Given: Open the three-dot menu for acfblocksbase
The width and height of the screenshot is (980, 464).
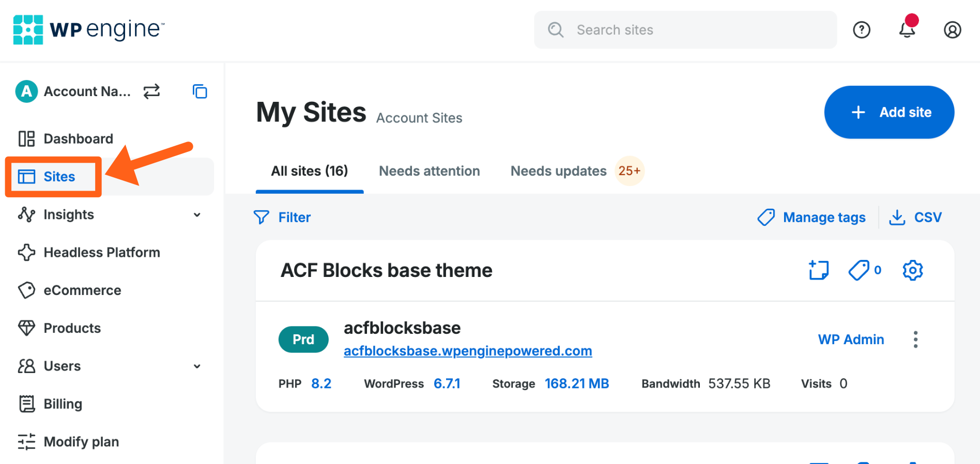Looking at the screenshot, I should tap(915, 339).
